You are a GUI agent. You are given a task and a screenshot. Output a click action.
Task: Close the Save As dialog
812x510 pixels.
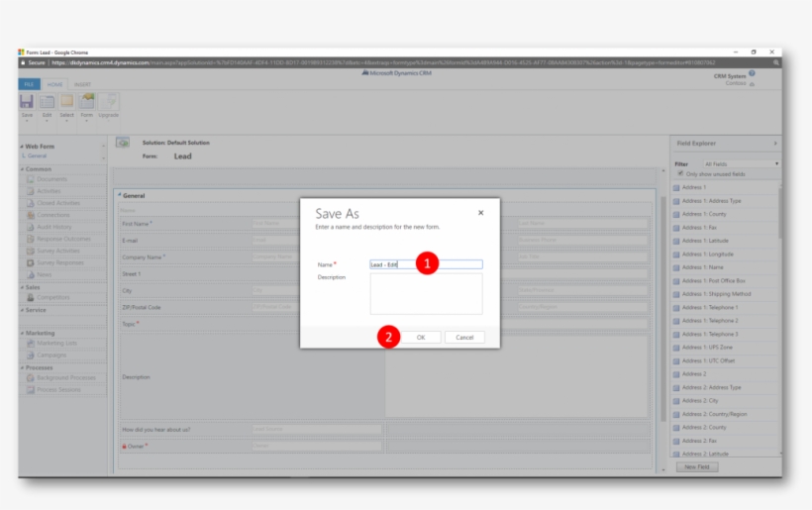coord(480,213)
